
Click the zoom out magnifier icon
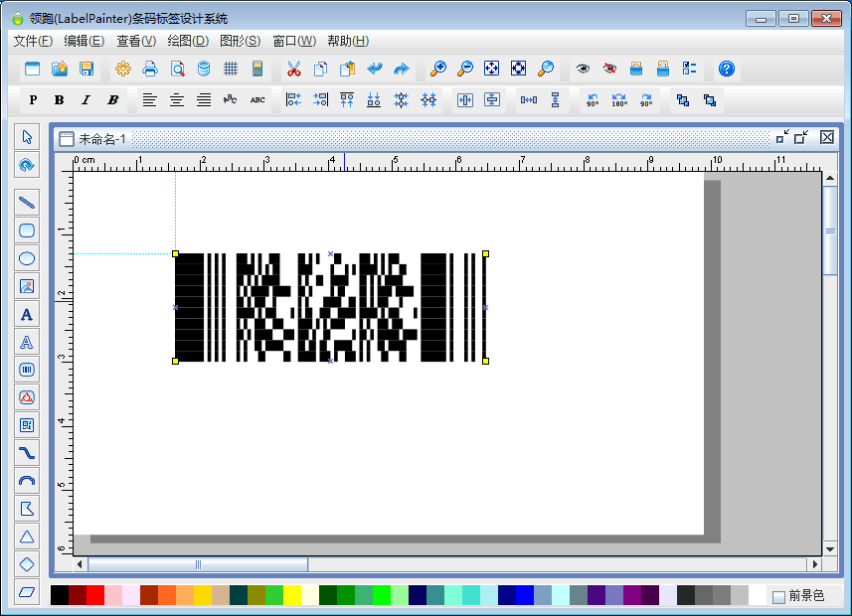click(x=465, y=69)
